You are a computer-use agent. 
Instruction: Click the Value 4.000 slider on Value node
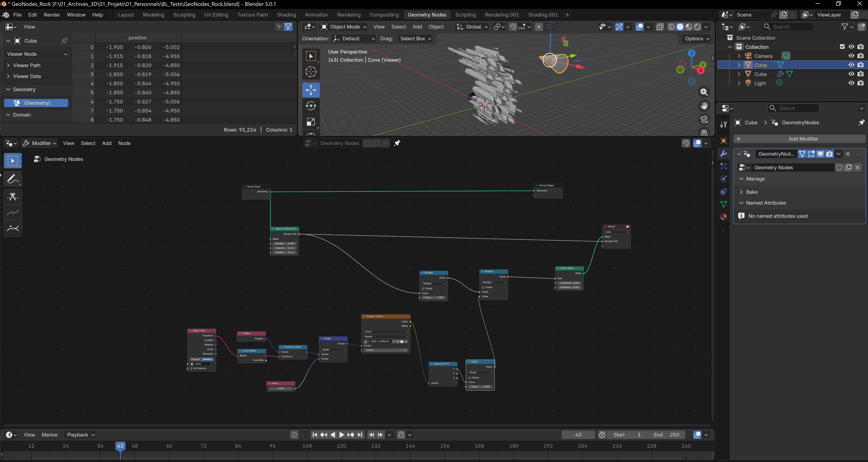tap(281, 388)
